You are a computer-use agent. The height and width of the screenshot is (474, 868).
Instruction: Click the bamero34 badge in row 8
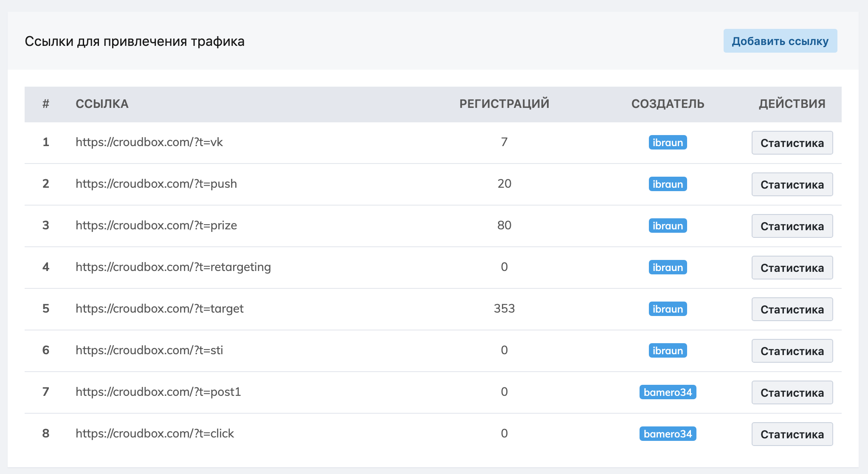(x=668, y=434)
